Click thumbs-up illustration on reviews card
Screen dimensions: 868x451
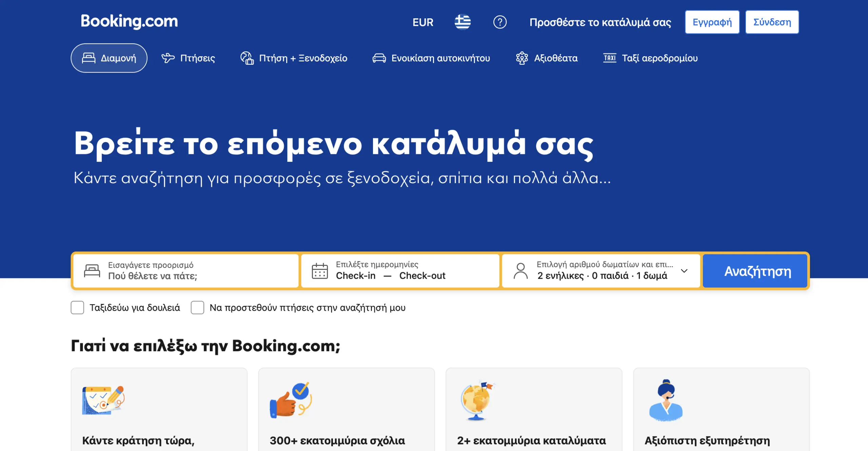pyautogui.click(x=291, y=400)
